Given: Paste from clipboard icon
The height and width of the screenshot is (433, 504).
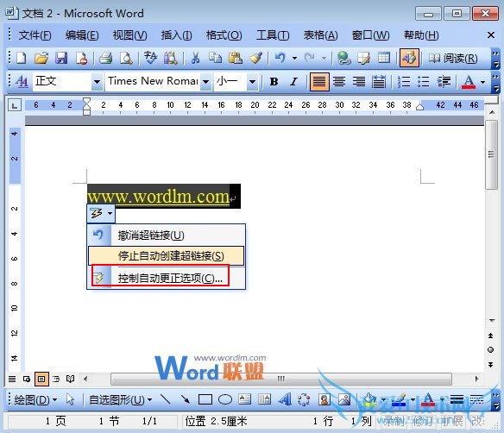Looking at the screenshot, I should (x=236, y=58).
